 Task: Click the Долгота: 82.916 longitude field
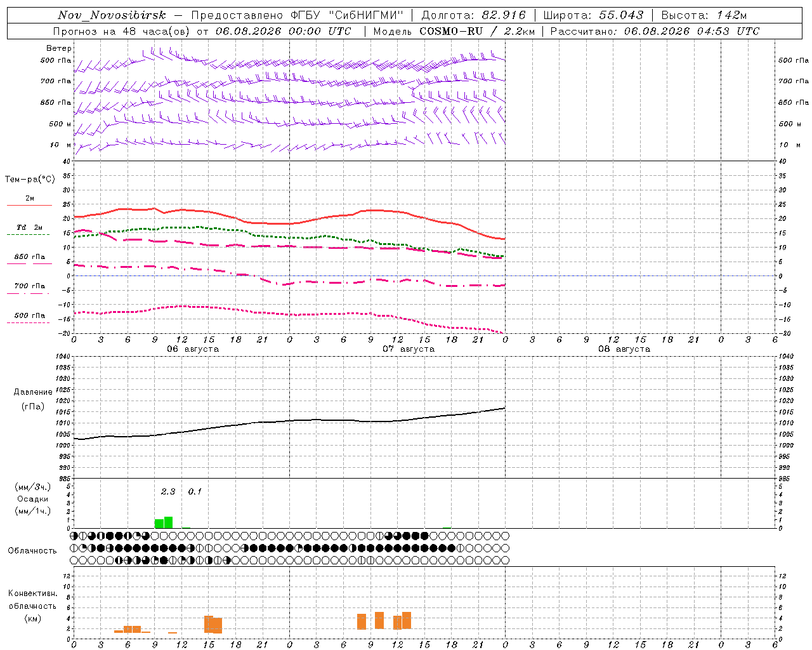(x=473, y=15)
